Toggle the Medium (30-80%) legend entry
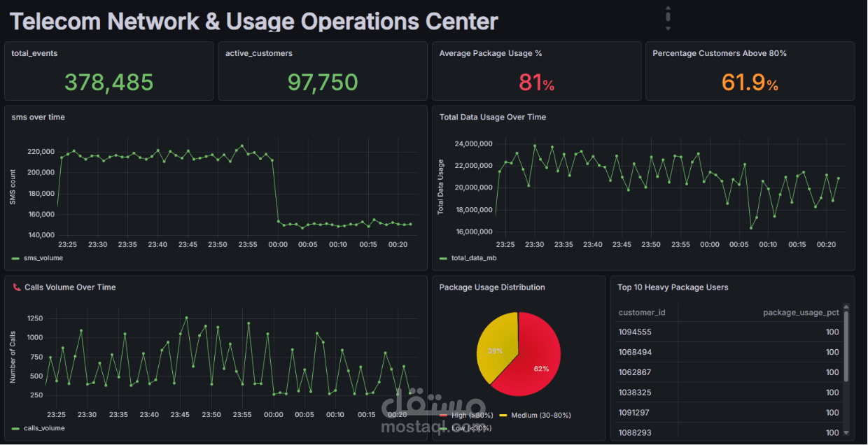The height and width of the screenshot is (445, 868). pyautogui.click(x=535, y=416)
